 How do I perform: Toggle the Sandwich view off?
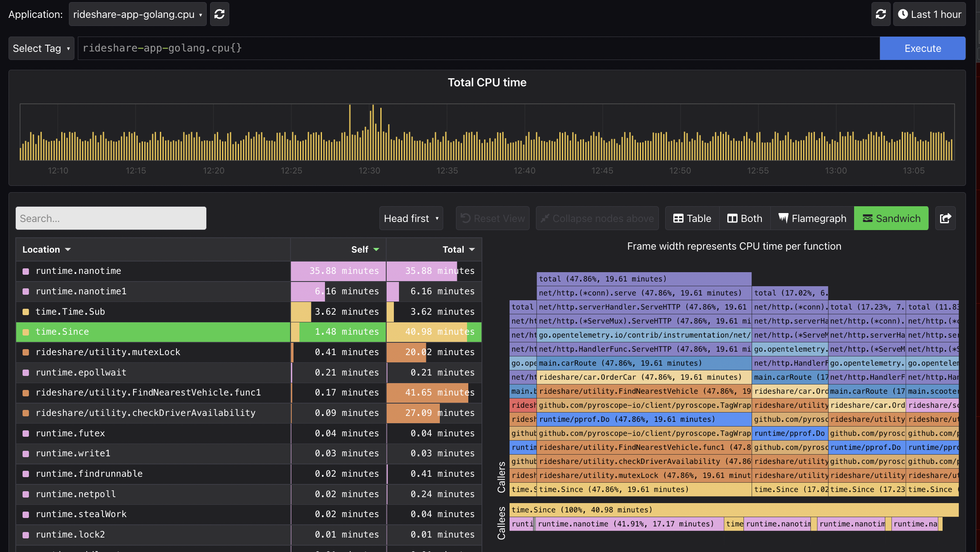coord(891,218)
